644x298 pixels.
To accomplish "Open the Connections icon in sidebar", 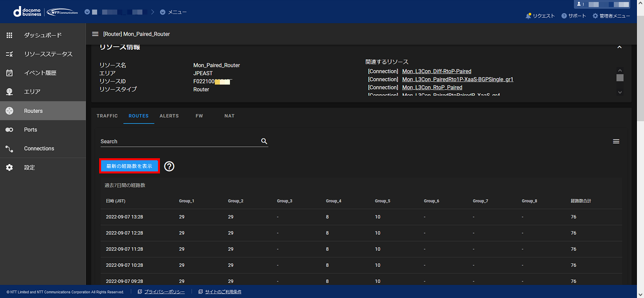I will coord(9,148).
